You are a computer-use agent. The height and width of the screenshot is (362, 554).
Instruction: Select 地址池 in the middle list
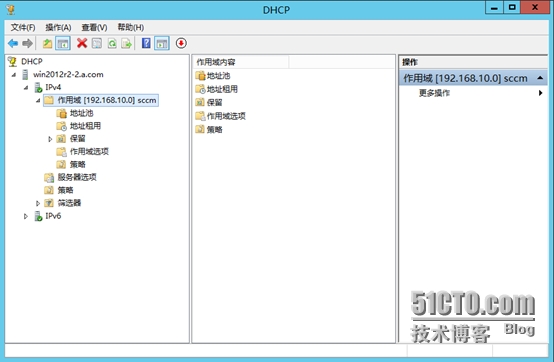[x=218, y=76]
